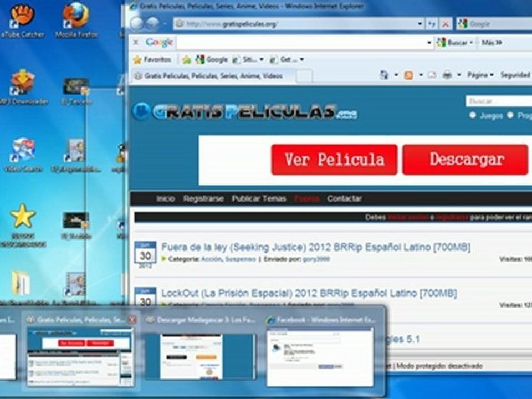Switch to Descargar Madagascar 3 thumbnail
Image resolution: width=532 pixels, height=399 pixels.
click(201, 357)
